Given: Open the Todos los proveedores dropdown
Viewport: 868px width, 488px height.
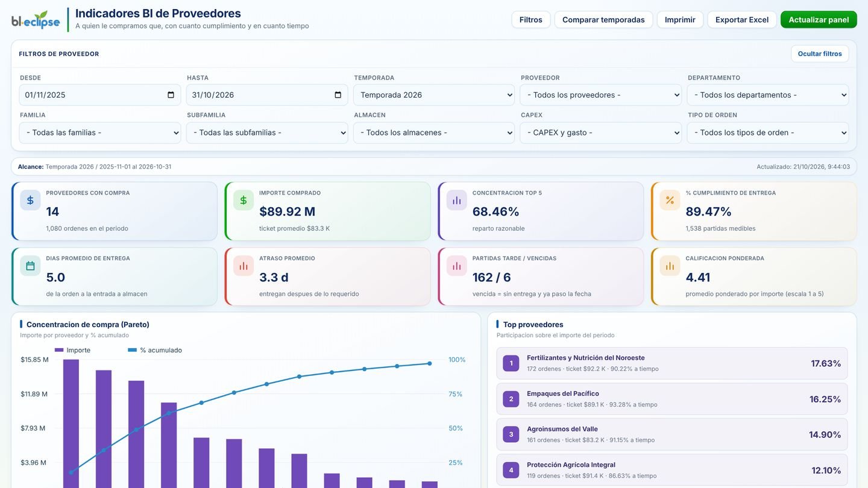Looking at the screenshot, I should coord(601,95).
